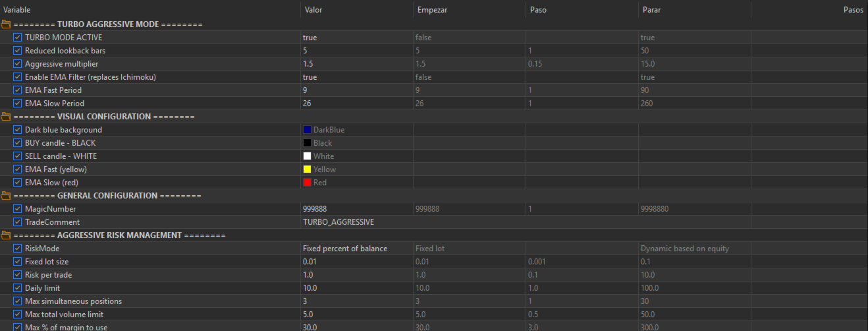Click the Valor column header
The height and width of the screenshot is (331, 868).
click(356, 10)
